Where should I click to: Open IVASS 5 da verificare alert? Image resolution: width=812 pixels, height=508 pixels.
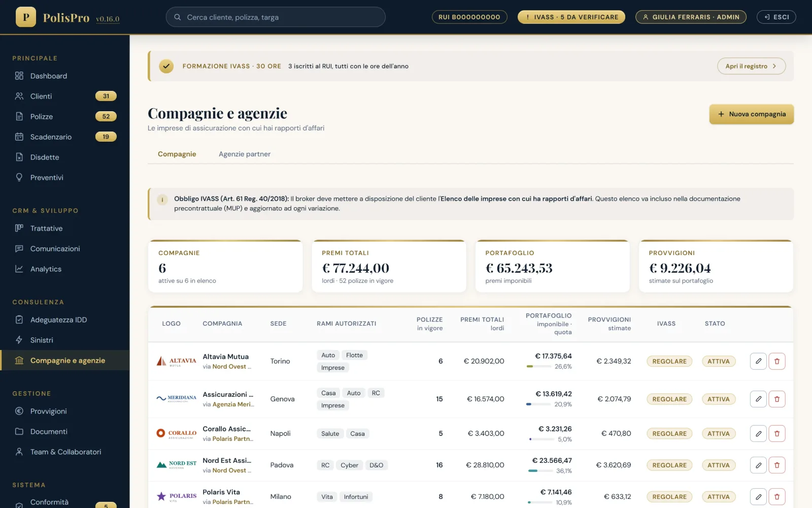[x=571, y=17]
